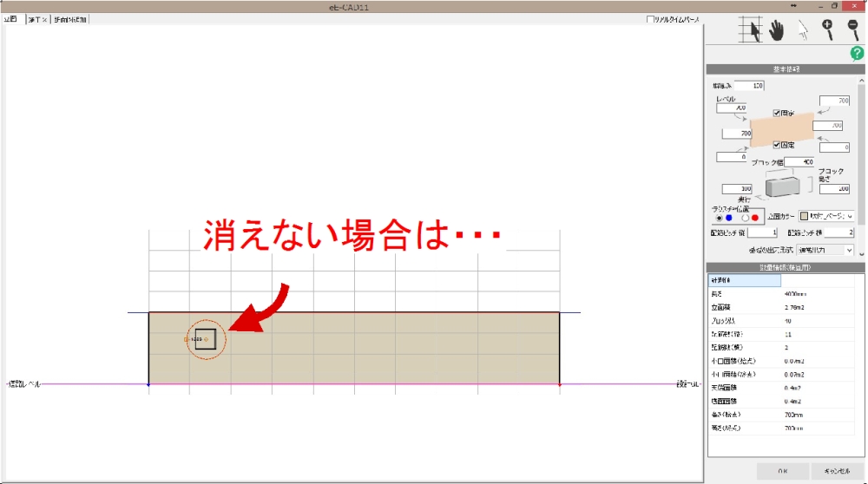Click the キャンセル button
Image resolution: width=868 pixels, height=484 pixels.
[x=837, y=471]
